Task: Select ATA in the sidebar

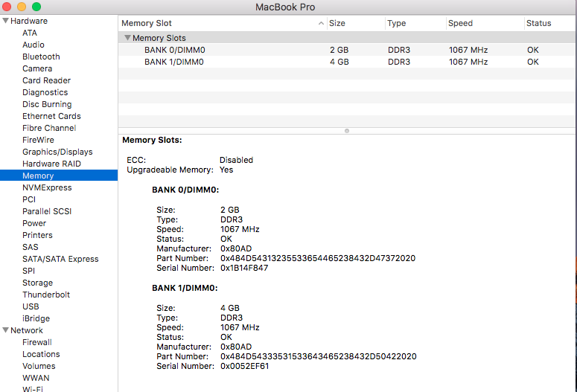Action: (x=30, y=33)
